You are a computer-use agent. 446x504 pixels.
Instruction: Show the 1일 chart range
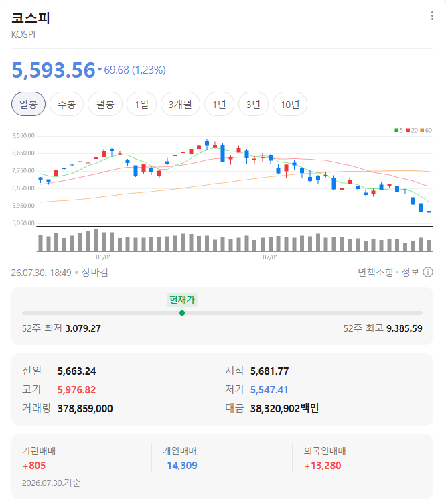point(141,104)
